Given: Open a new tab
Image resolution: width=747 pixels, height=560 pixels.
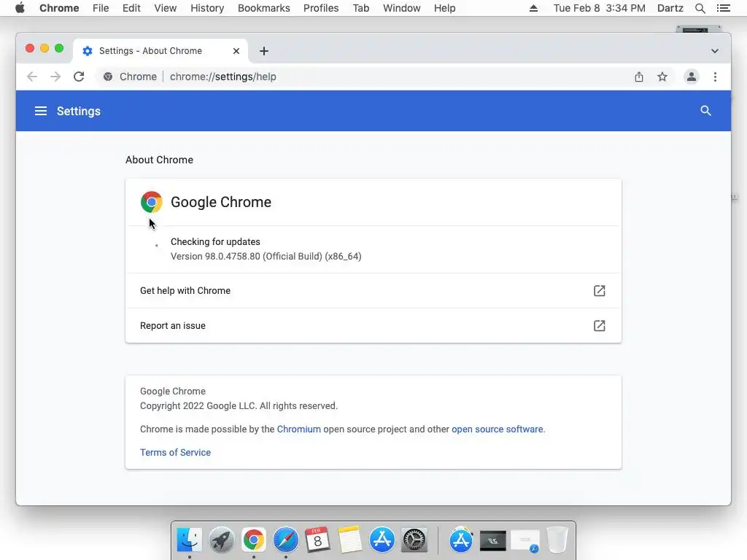Looking at the screenshot, I should pos(264,51).
